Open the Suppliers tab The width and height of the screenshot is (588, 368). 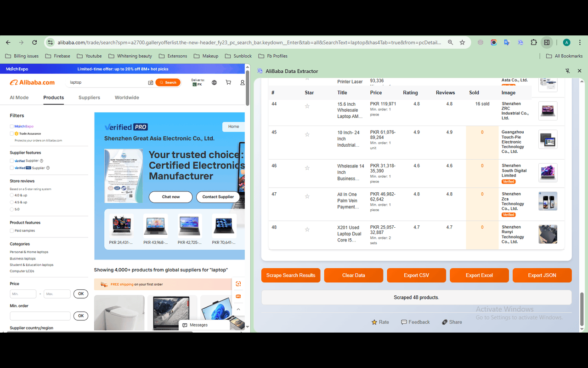(89, 98)
